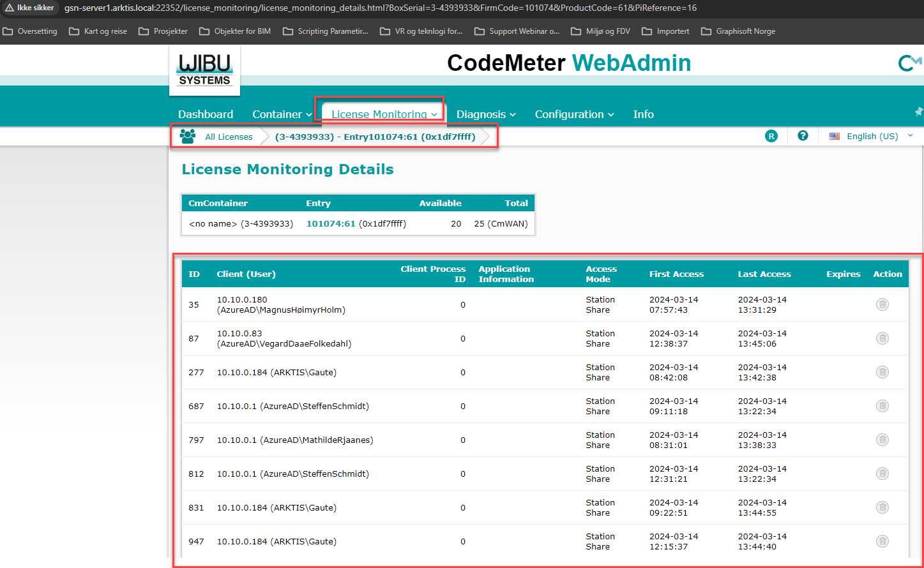
Task: Click the trash icon for session ID 35
Action: click(882, 304)
